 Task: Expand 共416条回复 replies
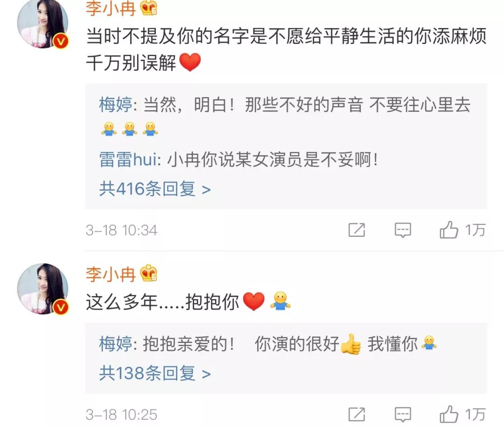(x=155, y=189)
